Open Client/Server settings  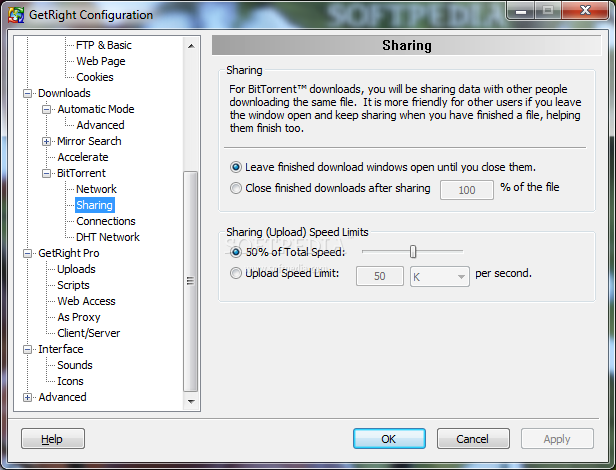(88, 333)
